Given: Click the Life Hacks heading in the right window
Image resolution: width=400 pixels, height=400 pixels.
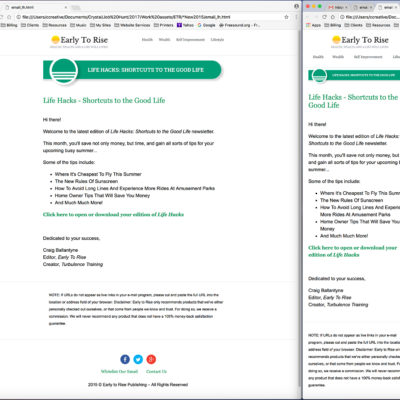Looking at the screenshot, I should [x=353, y=101].
